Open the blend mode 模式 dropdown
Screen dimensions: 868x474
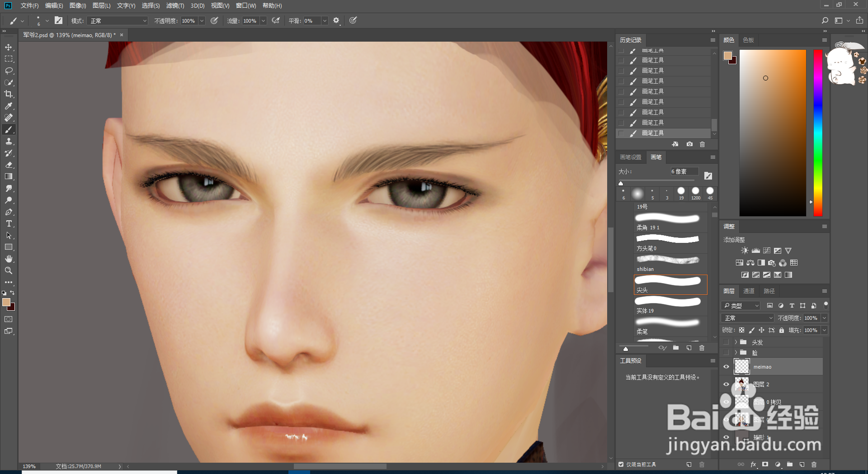click(118, 21)
